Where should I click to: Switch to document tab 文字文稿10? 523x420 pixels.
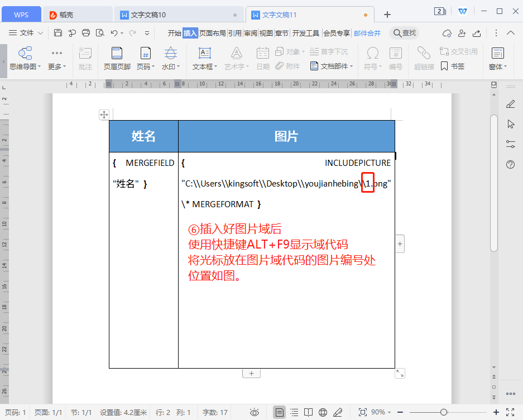tap(179, 15)
